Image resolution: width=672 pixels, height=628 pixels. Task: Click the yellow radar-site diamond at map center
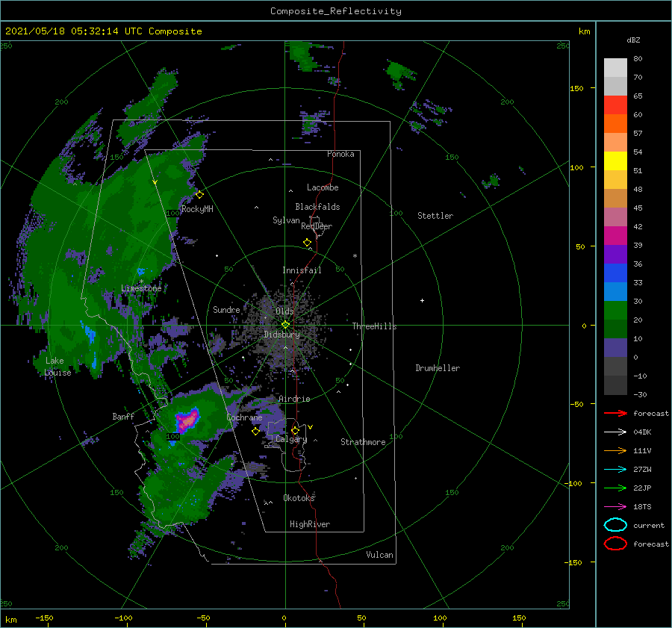[285, 325]
